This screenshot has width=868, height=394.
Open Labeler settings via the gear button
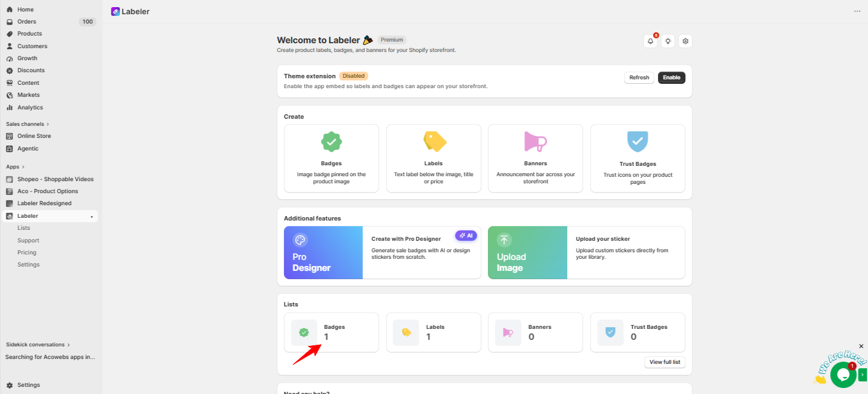685,41
